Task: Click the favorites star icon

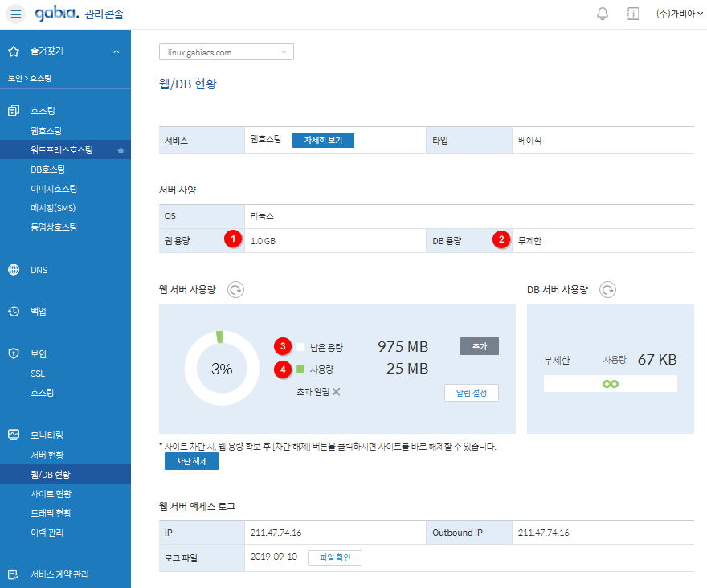Action: point(14,51)
